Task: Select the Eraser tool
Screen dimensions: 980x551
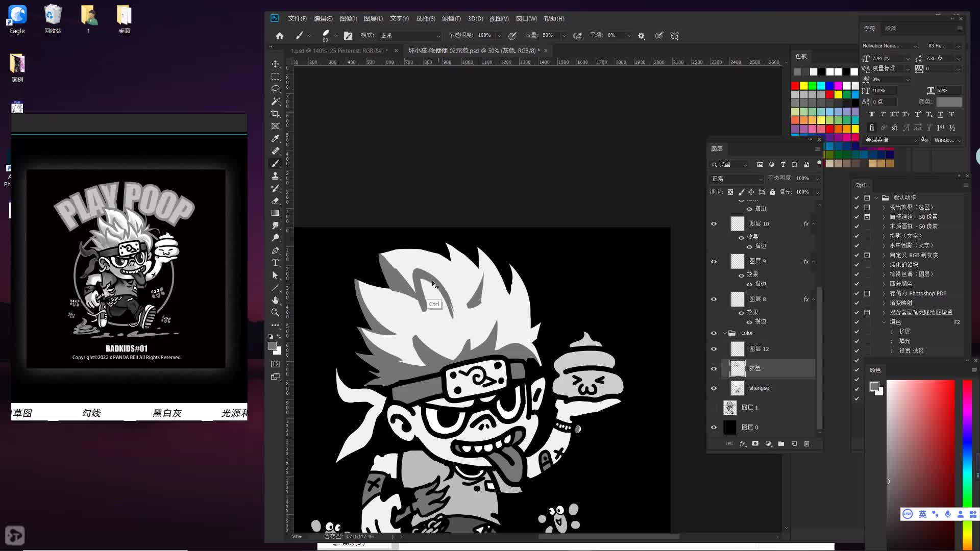Action: [x=275, y=201]
